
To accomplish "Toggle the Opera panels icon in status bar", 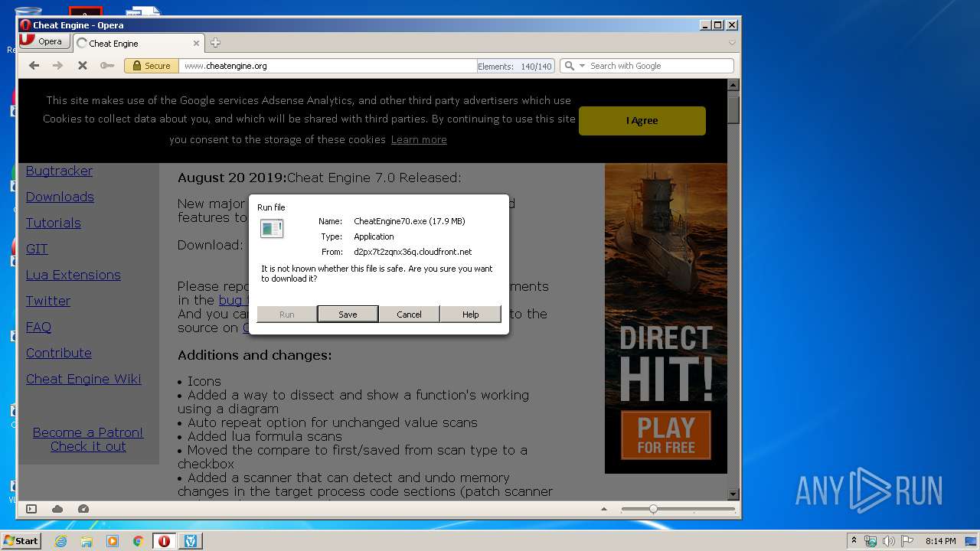I will [x=31, y=509].
